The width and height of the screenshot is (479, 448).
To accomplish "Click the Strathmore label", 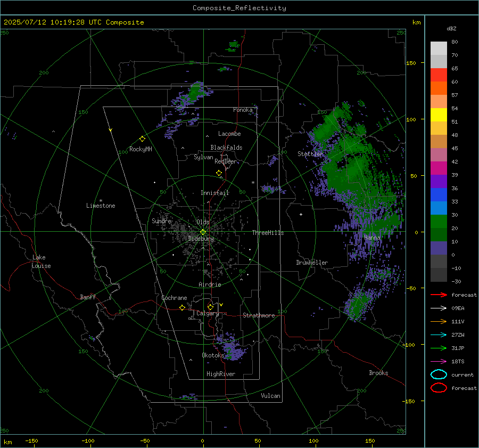I will point(259,315).
